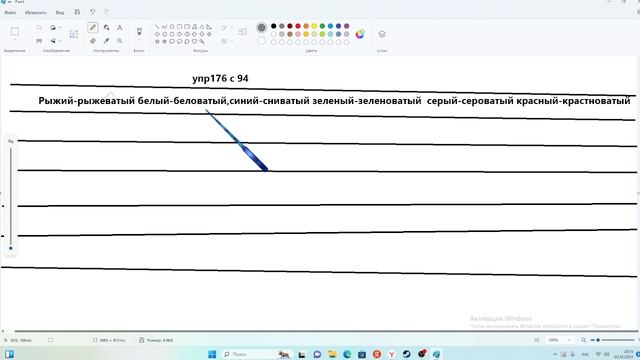Select the Heart shape
This screenshot has width=640, height=360.
(194, 41)
